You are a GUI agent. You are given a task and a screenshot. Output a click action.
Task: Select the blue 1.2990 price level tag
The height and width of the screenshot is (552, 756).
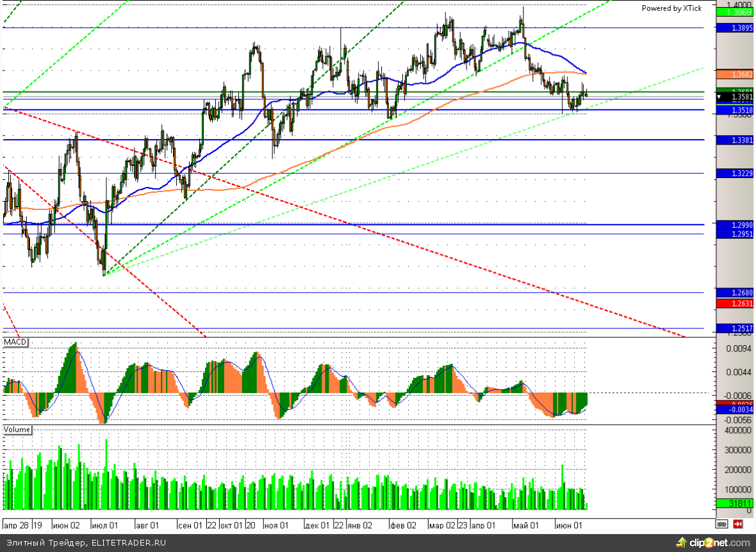pos(735,225)
